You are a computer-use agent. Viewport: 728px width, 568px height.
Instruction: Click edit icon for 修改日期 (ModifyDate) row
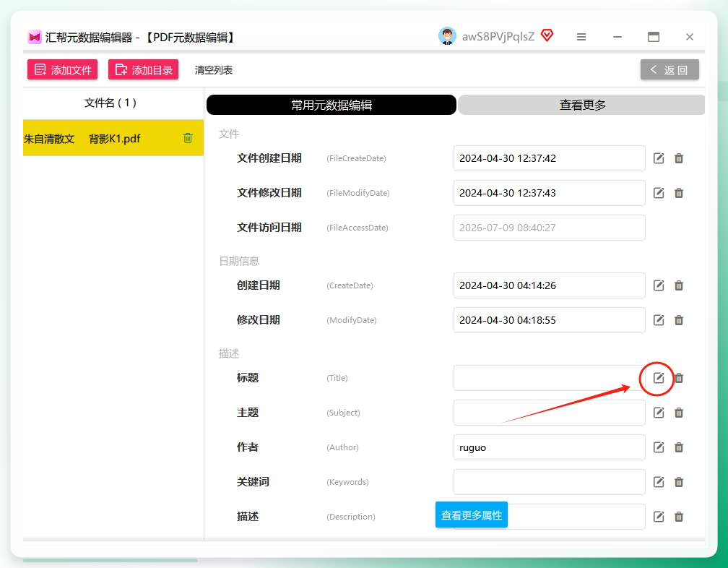click(x=659, y=320)
